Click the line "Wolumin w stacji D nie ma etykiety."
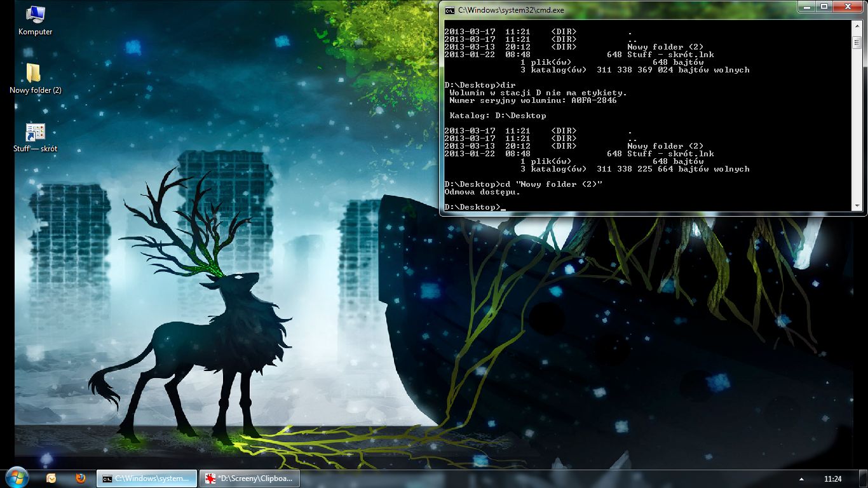The width and height of the screenshot is (868, 488). point(538,93)
